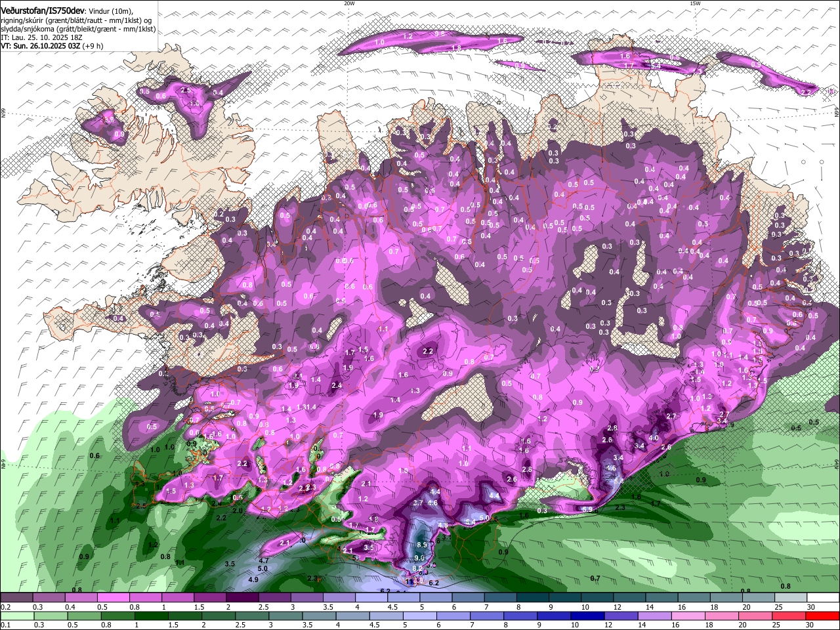This screenshot has height=630, width=840.
Task: Click the light periwinkle 5–6 swatch, lower legend row
Action: (419, 616)
